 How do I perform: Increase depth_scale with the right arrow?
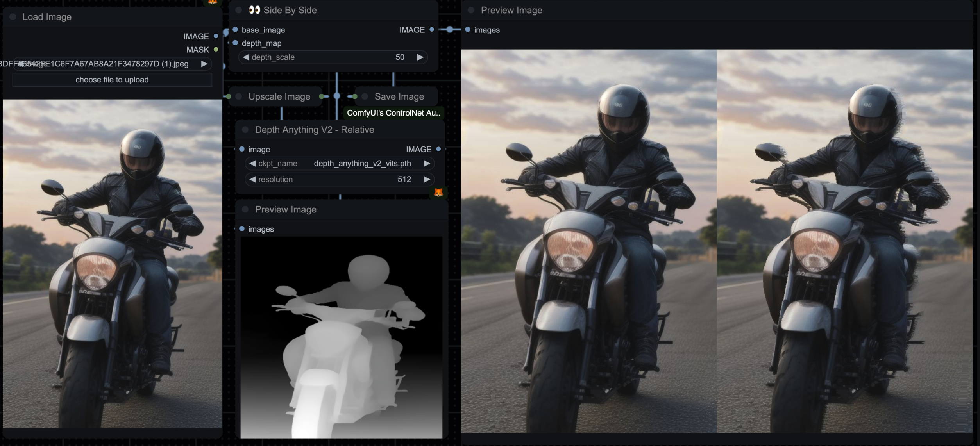[x=420, y=57]
